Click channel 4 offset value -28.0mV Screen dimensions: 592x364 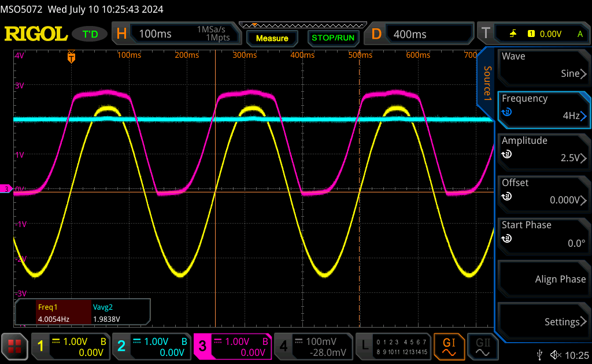click(x=328, y=352)
